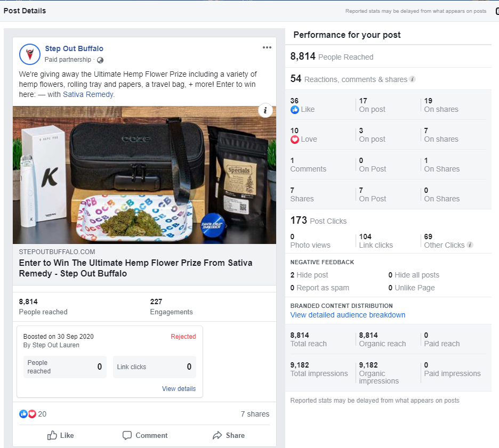499x448 pixels.
Task: Click the 69 Other Clicks stat
Action: tap(444, 241)
